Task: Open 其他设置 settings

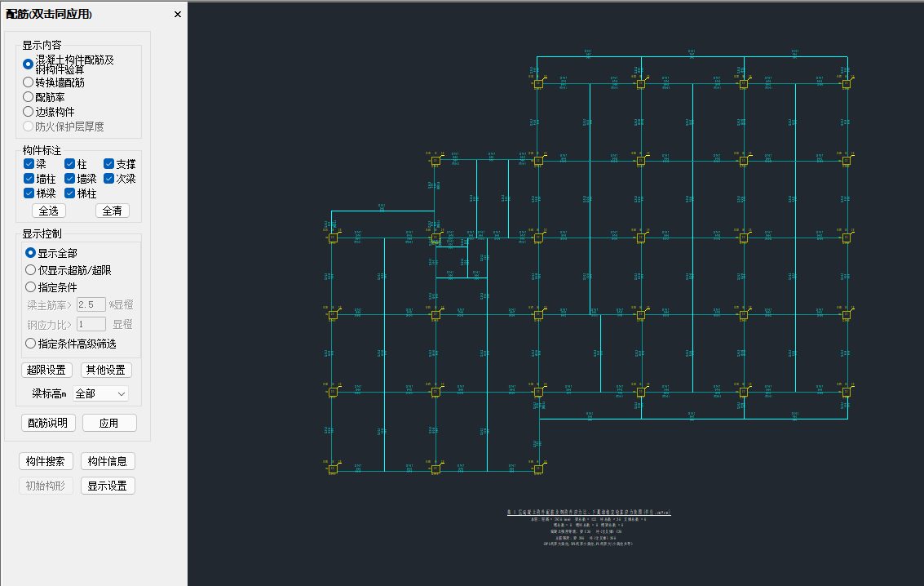Action: pos(106,370)
